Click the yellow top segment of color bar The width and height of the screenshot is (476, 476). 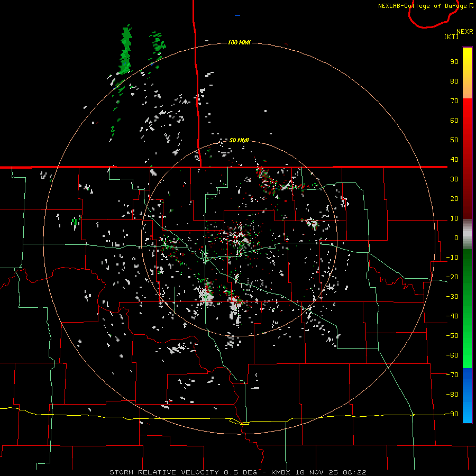click(467, 73)
